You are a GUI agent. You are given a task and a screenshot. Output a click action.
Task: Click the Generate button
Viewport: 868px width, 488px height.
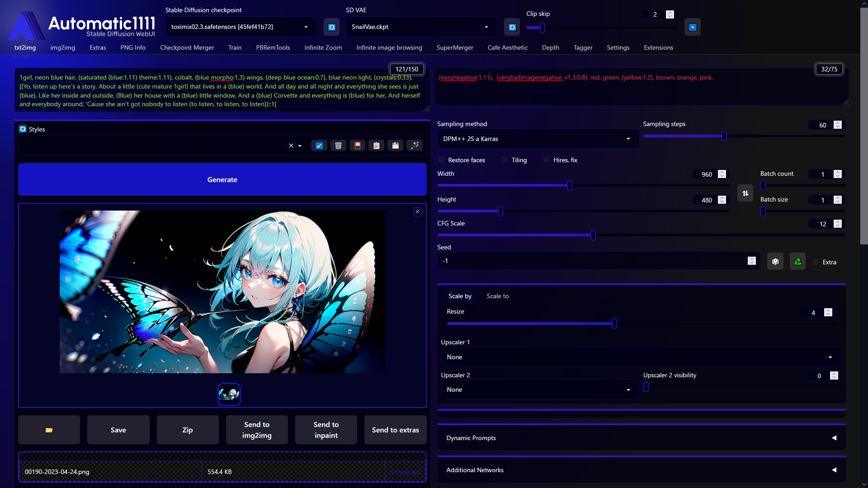click(222, 179)
